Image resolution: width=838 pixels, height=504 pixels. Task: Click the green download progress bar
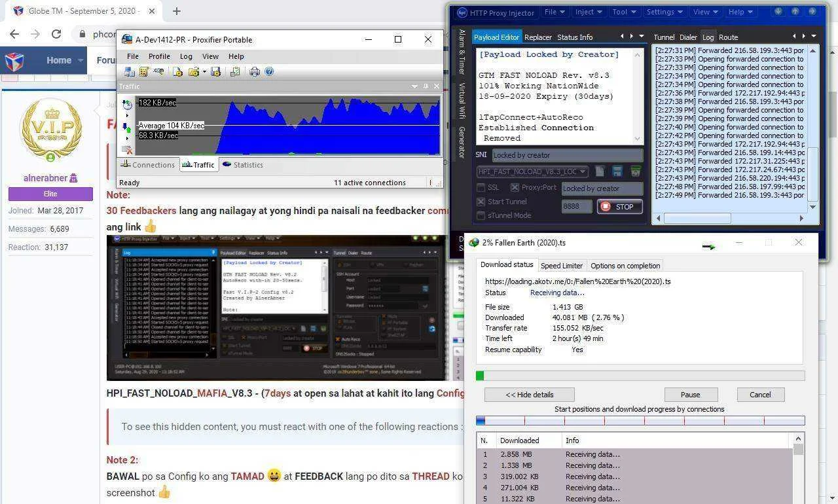(640, 376)
